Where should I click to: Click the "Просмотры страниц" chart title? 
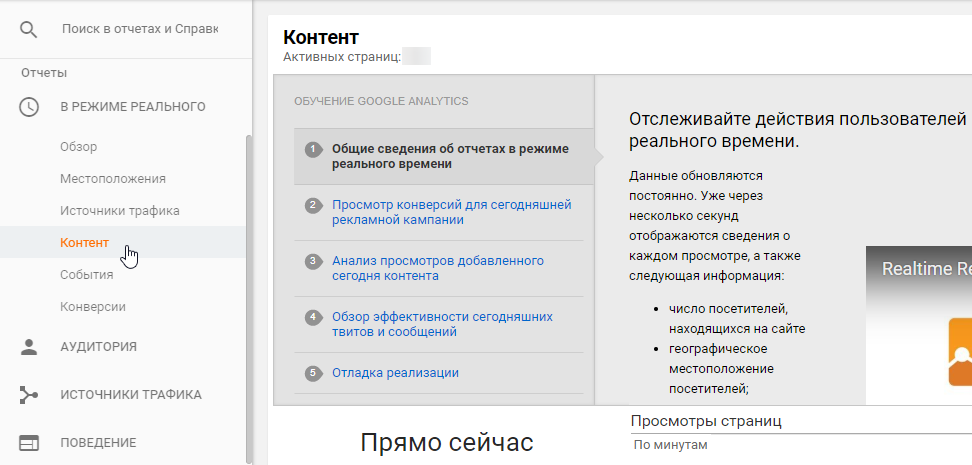click(x=706, y=422)
